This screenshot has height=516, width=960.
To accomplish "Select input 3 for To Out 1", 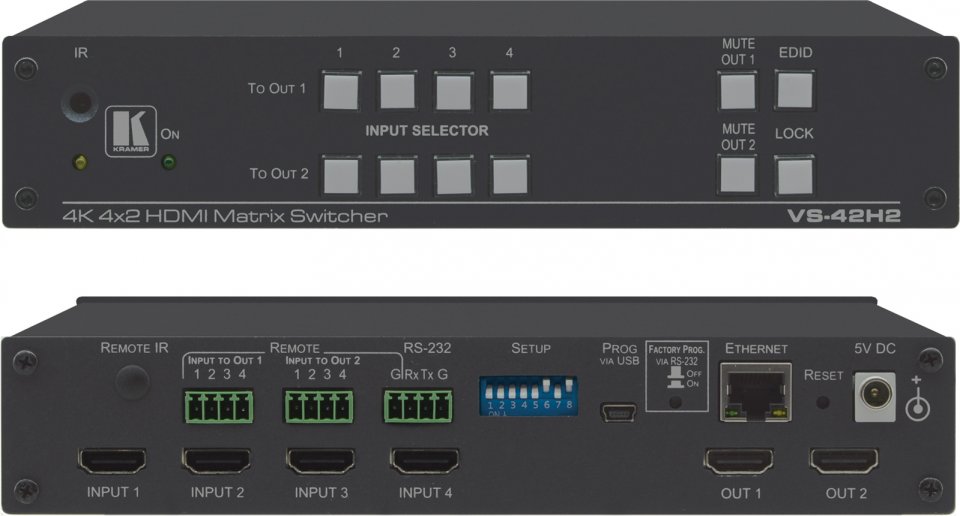I will click(452, 90).
